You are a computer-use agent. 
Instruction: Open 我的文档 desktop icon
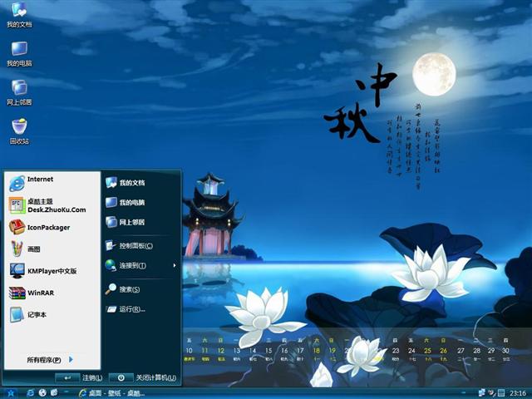coord(19,15)
